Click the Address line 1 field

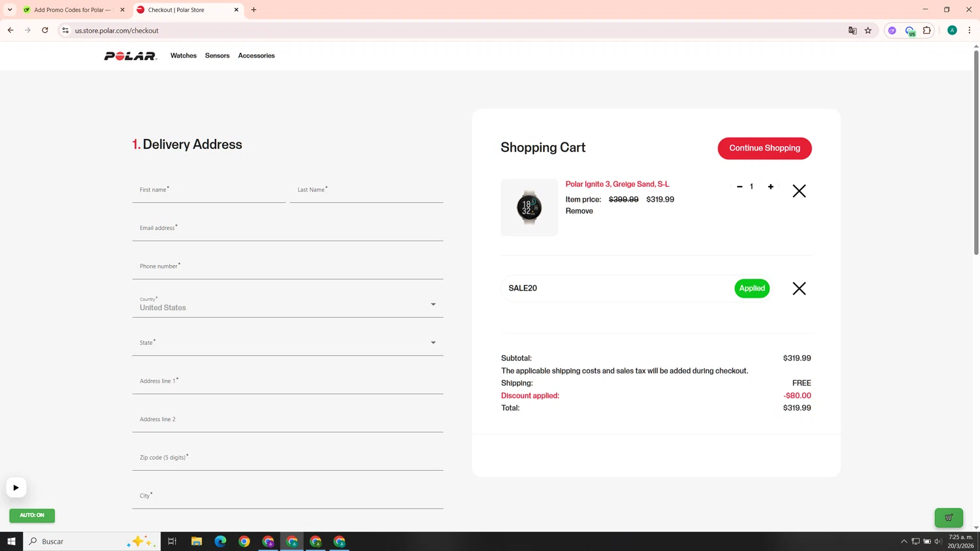pyautogui.click(x=287, y=381)
